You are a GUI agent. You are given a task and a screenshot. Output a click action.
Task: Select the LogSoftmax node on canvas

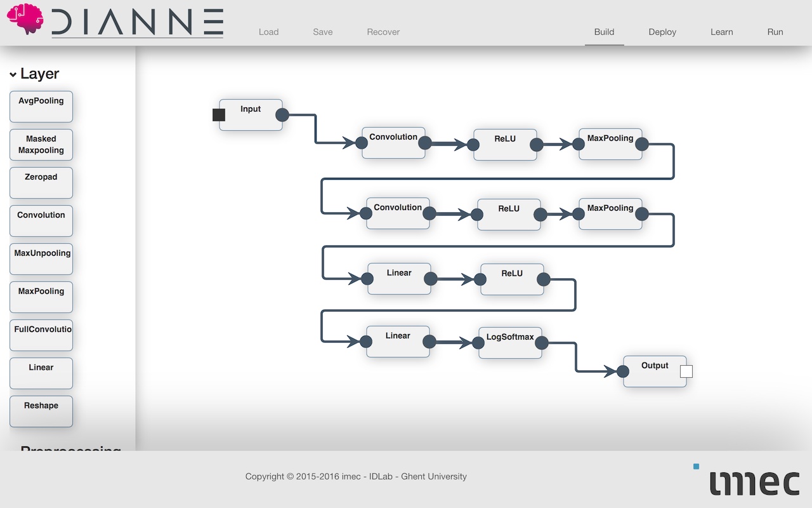[510, 343]
